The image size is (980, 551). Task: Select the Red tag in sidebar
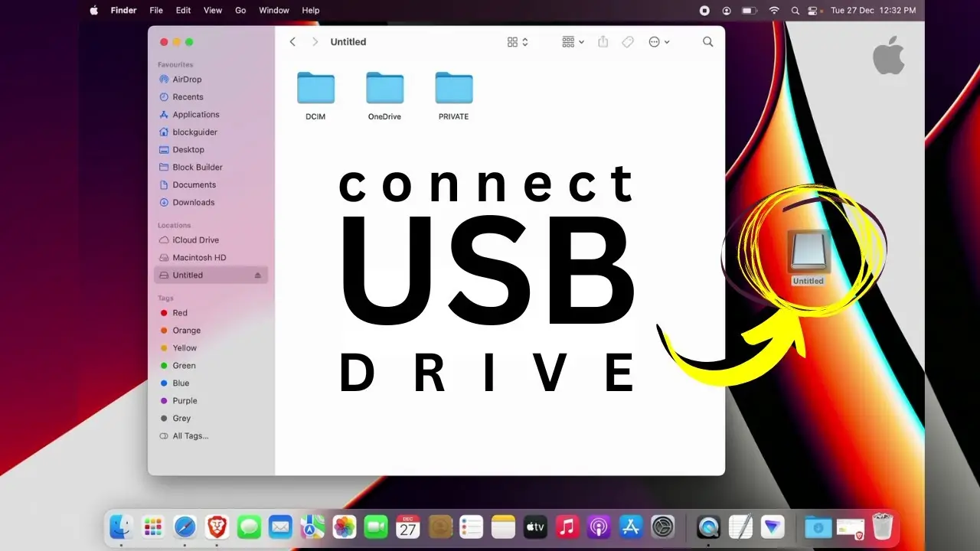click(178, 312)
